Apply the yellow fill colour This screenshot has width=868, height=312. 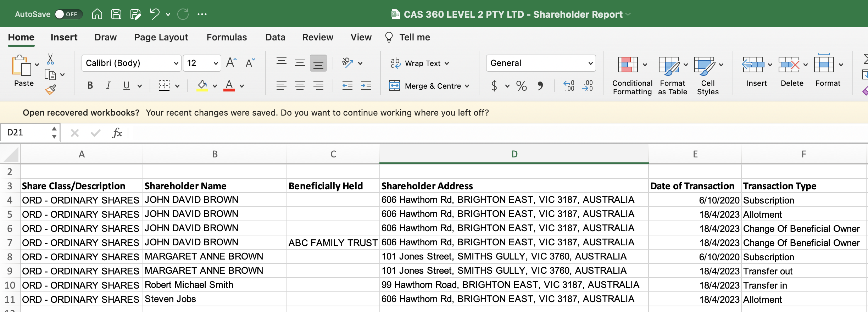(x=202, y=85)
